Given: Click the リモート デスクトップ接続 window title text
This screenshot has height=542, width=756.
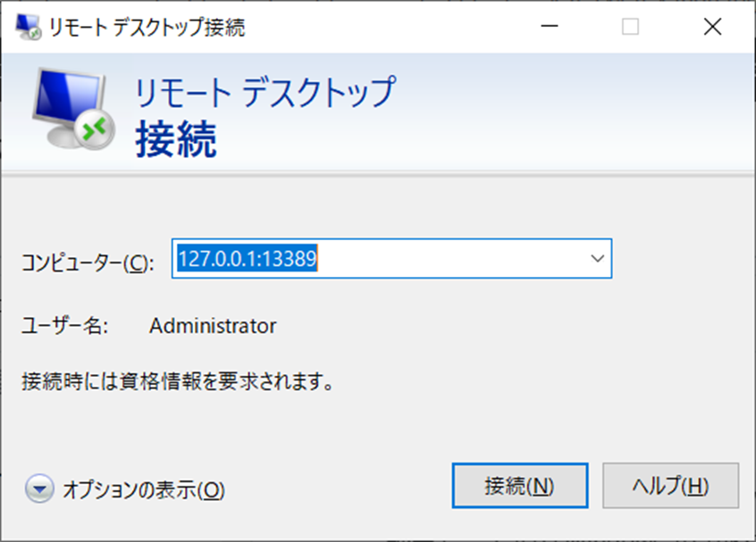Looking at the screenshot, I should [x=147, y=27].
